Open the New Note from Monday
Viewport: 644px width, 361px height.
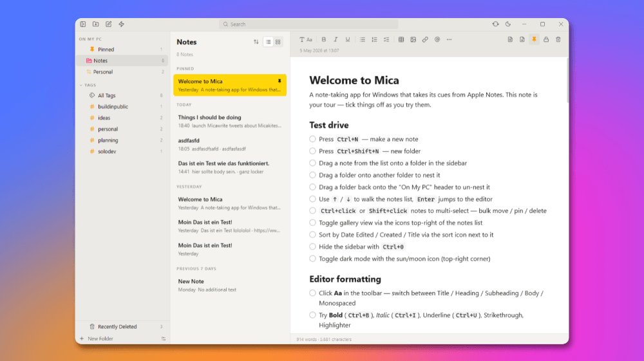(230, 285)
